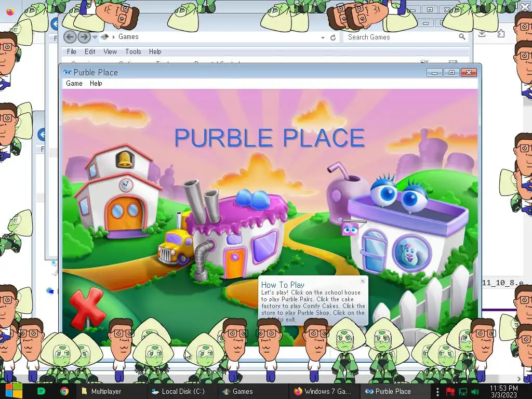Open Chrome from the taskbar
Image resolution: width=532 pixels, height=399 pixels.
coord(64,391)
